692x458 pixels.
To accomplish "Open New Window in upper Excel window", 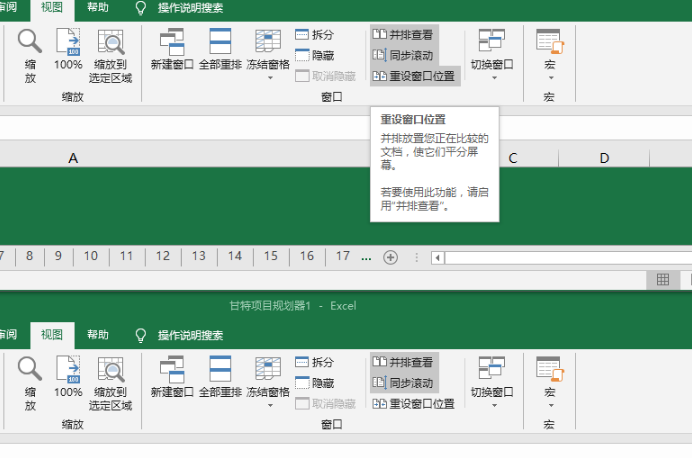I will 172,49.
